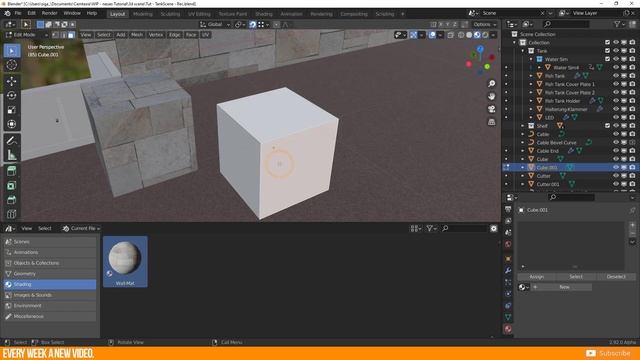Select the Extrude Region tool
The image size is (640, 360).
tap(12, 171)
